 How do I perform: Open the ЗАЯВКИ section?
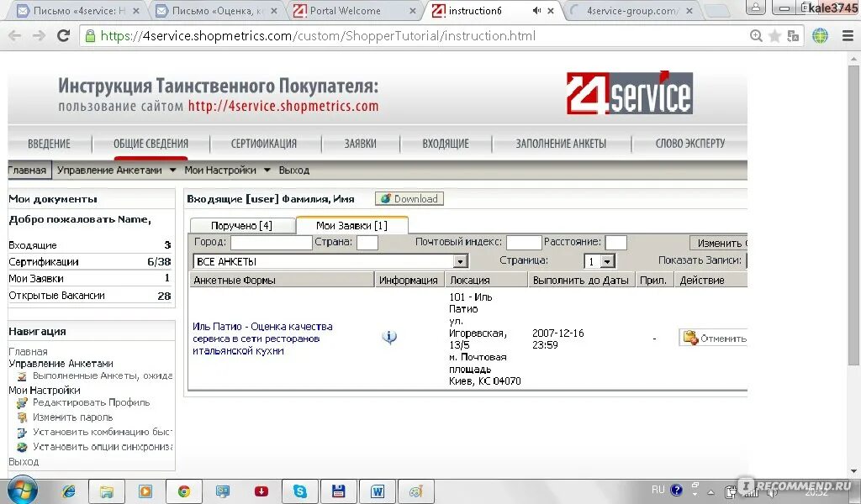click(360, 144)
